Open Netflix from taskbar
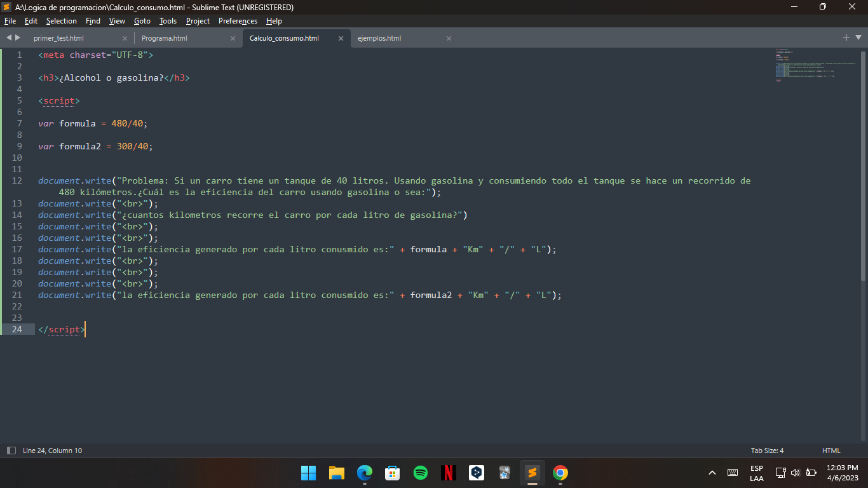The width and height of the screenshot is (868, 488). coord(448,473)
